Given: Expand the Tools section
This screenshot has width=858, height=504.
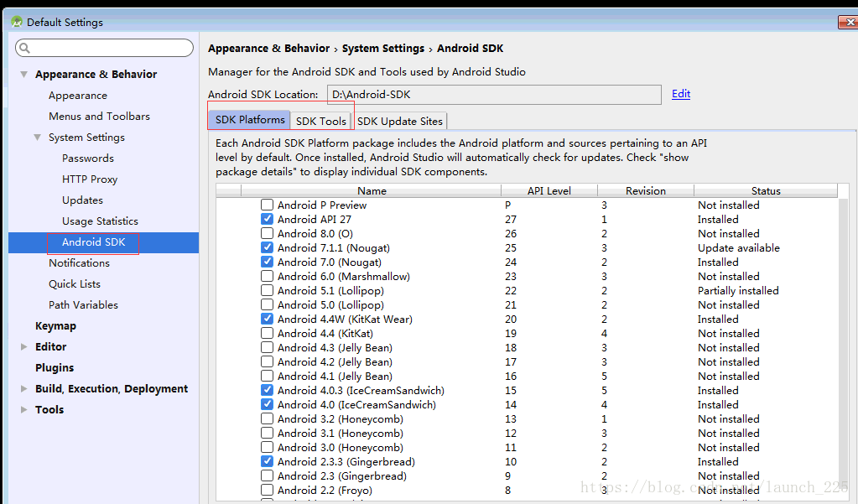Looking at the screenshot, I should [23, 409].
